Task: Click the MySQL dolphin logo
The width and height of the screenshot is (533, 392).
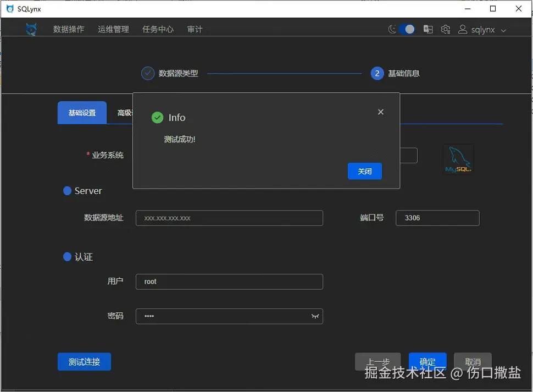Action: point(458,159)
